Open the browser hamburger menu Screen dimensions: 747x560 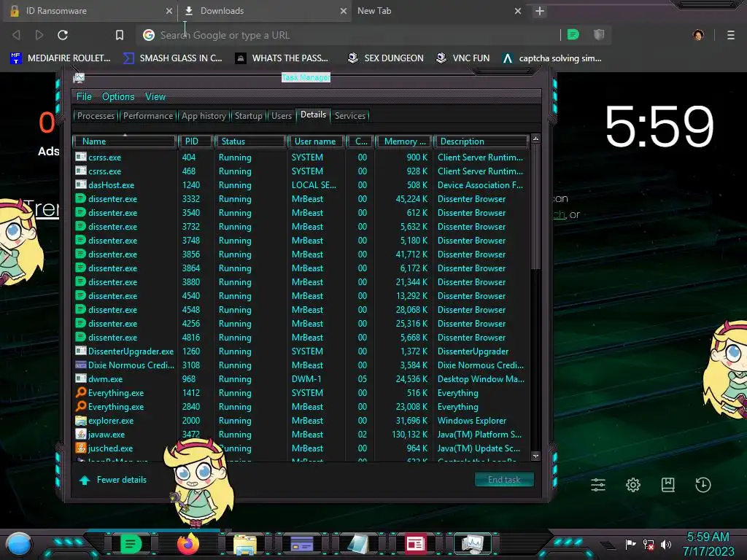(730, 35)
